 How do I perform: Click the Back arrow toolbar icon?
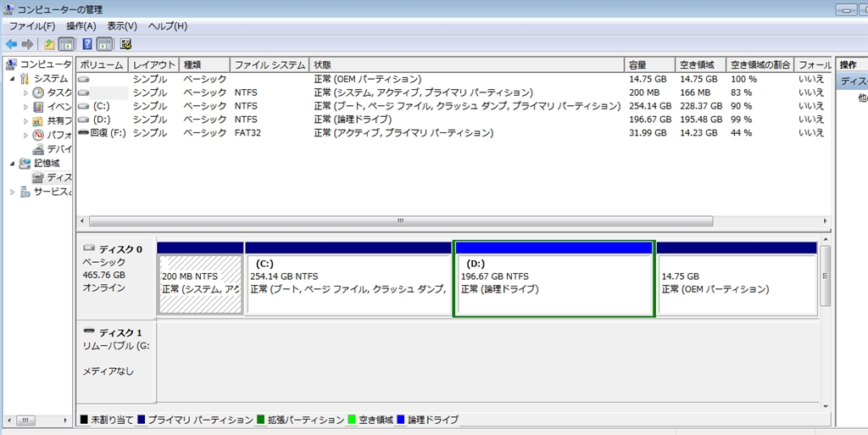[11, 44]
